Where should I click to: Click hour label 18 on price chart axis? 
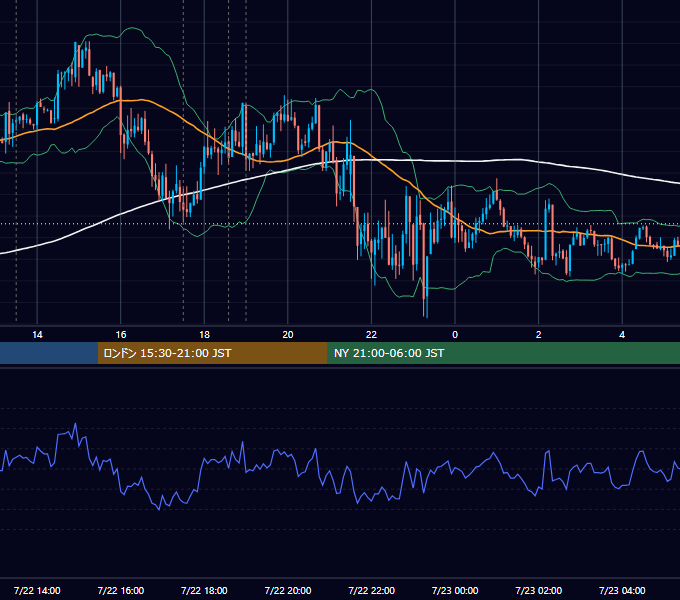(x=204, y=335)
